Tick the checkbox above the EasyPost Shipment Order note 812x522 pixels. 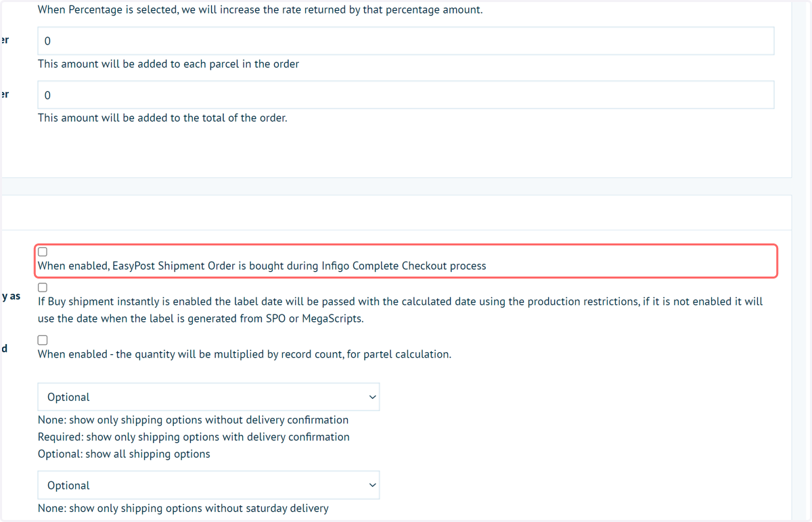43,252
